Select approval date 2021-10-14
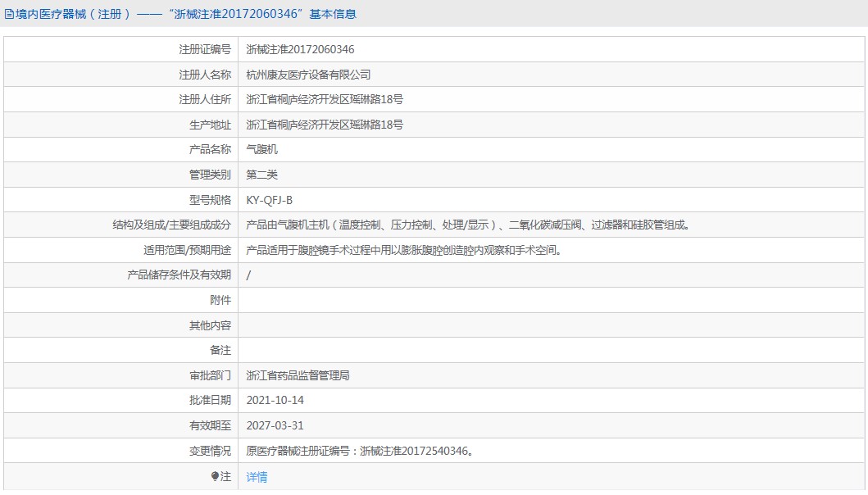 [275, 400]
